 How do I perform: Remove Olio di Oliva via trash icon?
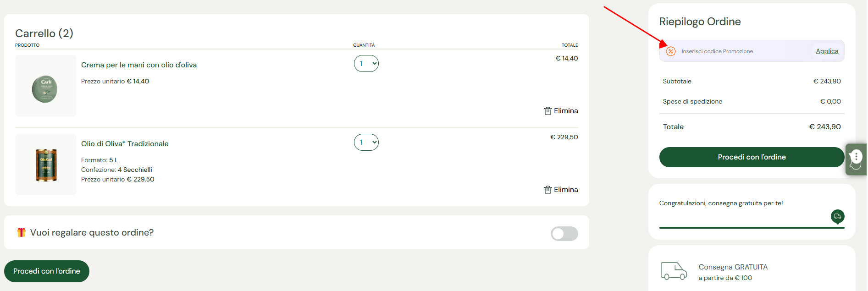point(547,189)
